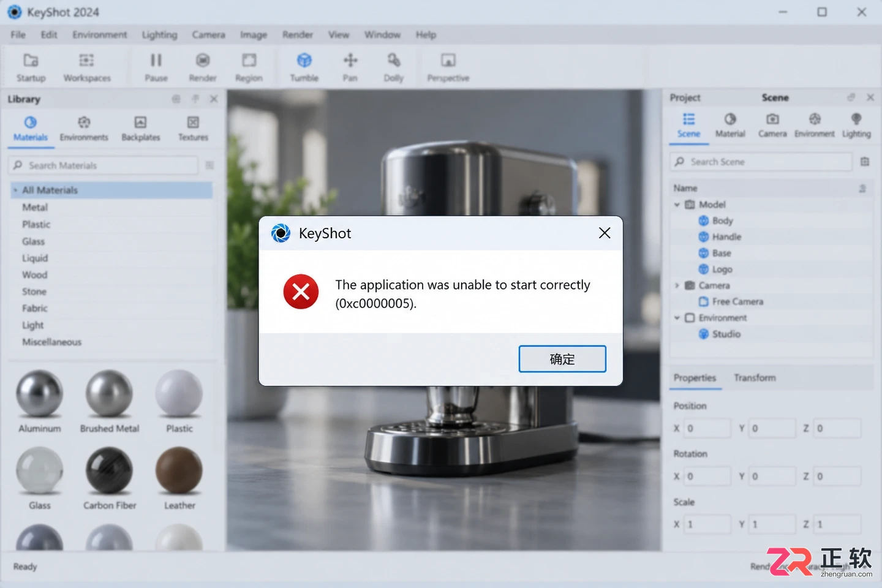Collapse the All Materials category arrow
This screenshot has height=588, width=882.
click(15, 190)
